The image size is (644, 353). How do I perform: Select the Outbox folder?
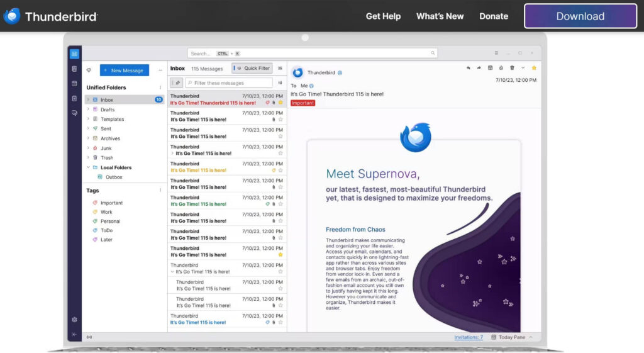pyautogui.click(x=109, y=177)
